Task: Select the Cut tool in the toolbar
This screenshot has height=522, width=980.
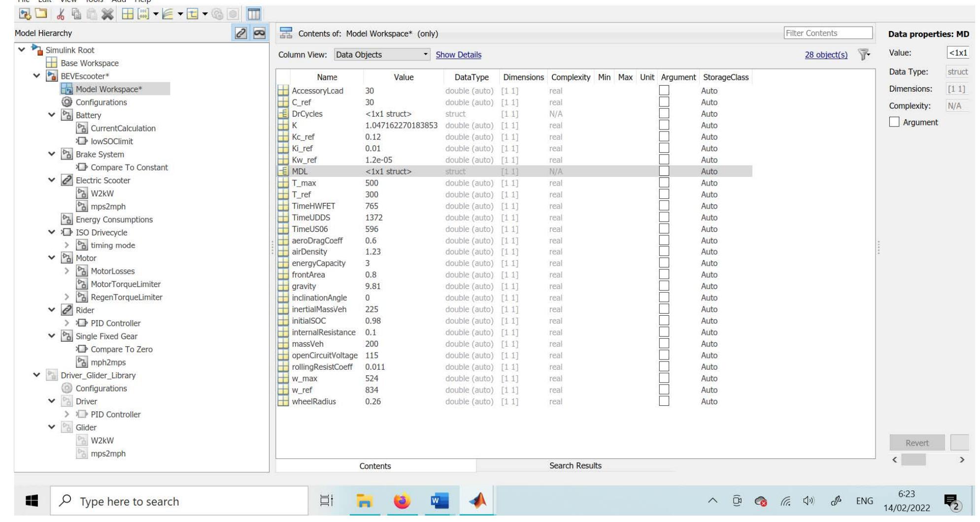Action: [x=61, y=15]
